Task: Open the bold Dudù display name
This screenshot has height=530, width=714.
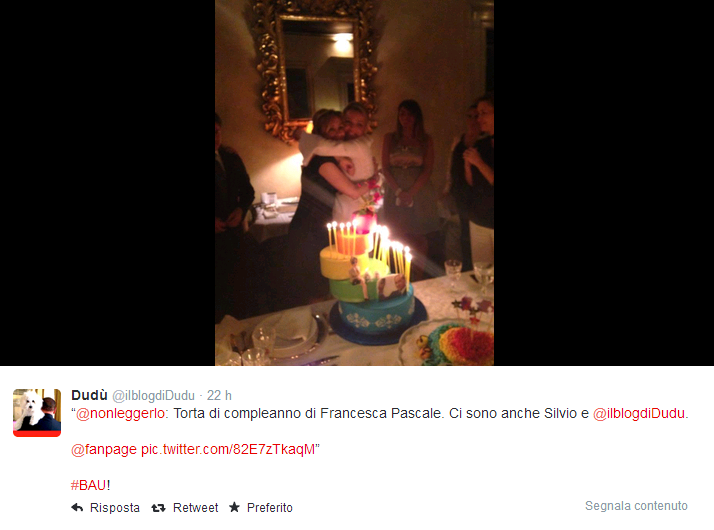Action: (89, 395)
